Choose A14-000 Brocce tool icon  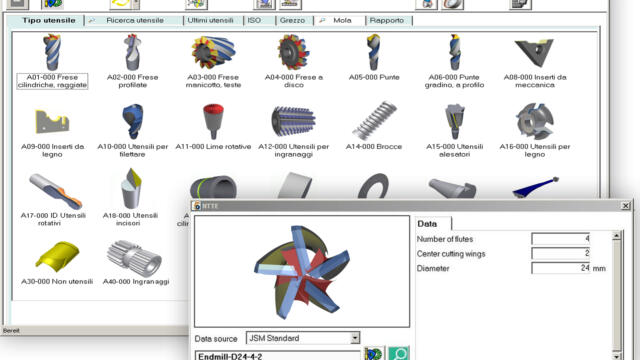[374, 121]
